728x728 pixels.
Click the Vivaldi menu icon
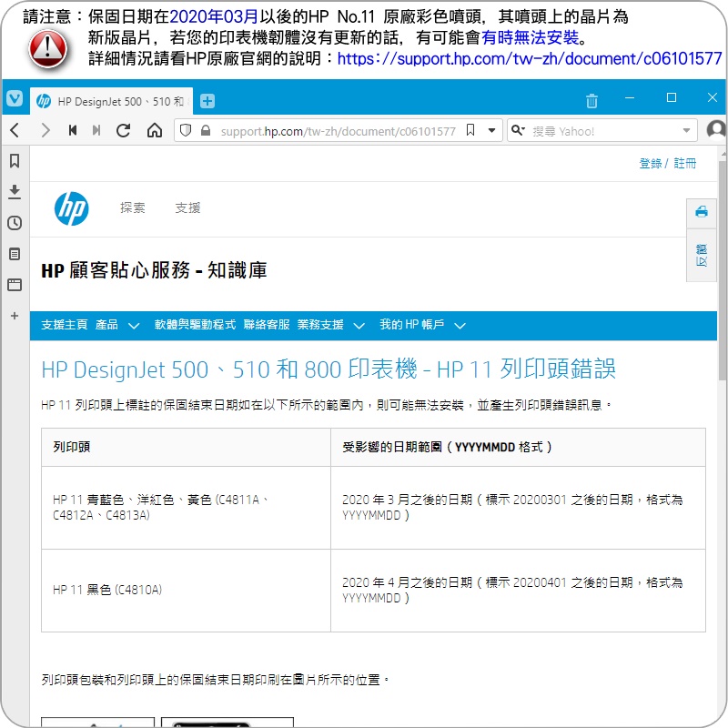tap(15, 98)
